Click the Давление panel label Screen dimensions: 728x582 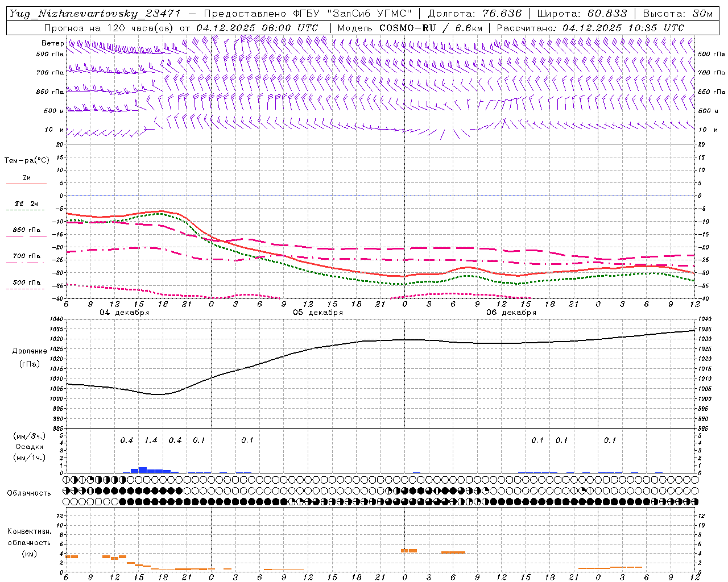(28, 351)
